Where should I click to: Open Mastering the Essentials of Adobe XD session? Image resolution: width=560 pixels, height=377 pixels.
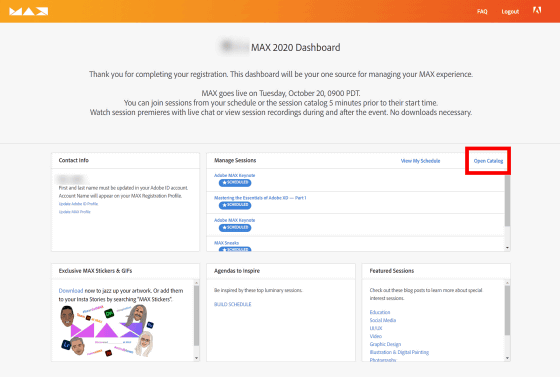260,198
